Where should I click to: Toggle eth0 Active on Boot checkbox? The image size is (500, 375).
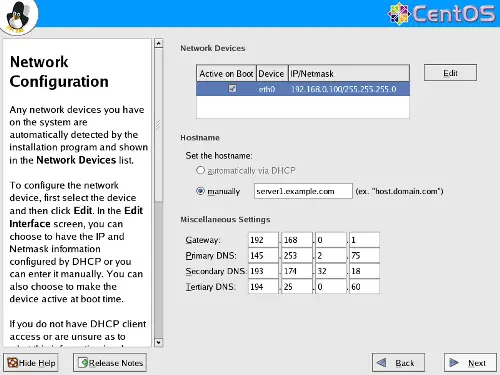point(232,89)
